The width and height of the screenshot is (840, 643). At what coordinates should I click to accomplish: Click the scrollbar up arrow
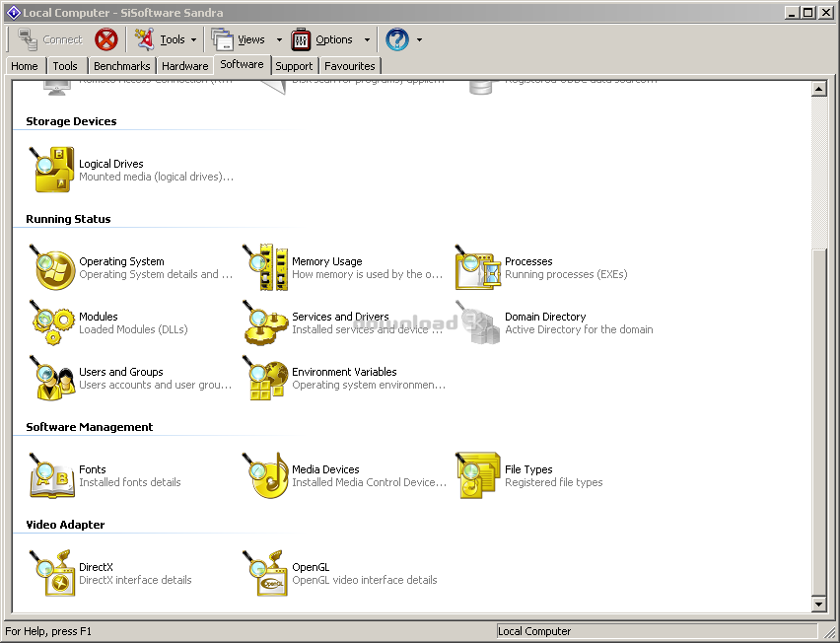(x=818, y=89)
